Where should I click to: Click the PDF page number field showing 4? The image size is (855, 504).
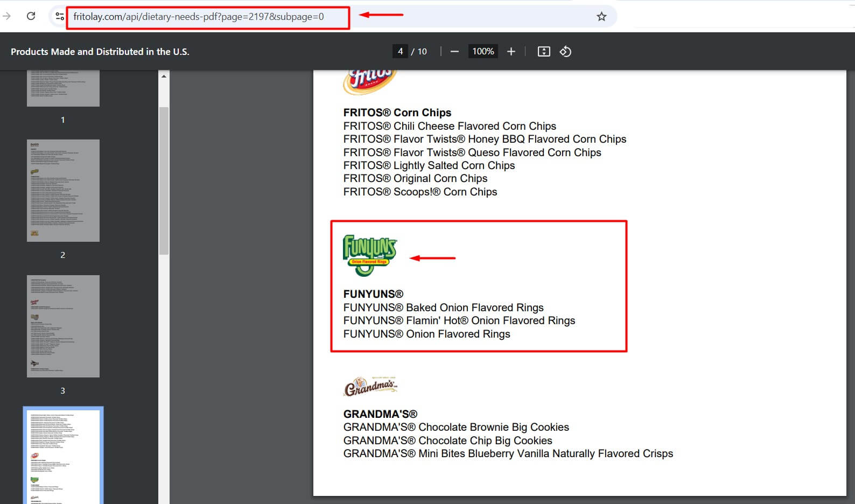click(x=400, y=51)
